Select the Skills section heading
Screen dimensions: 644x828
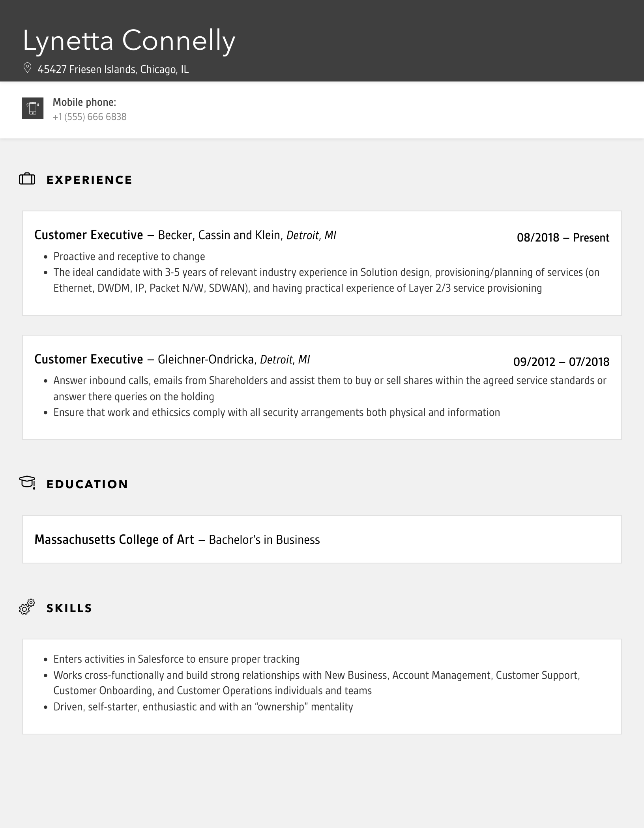69,608
